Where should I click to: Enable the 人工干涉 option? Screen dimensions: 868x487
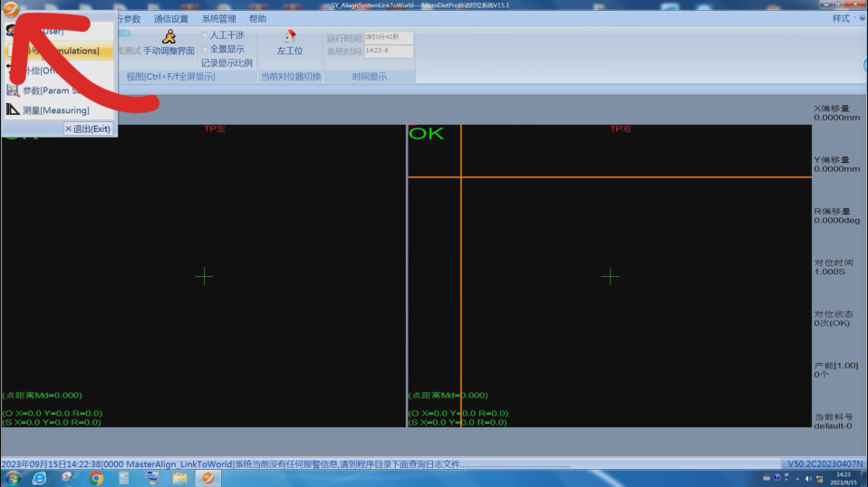point(205,35)
